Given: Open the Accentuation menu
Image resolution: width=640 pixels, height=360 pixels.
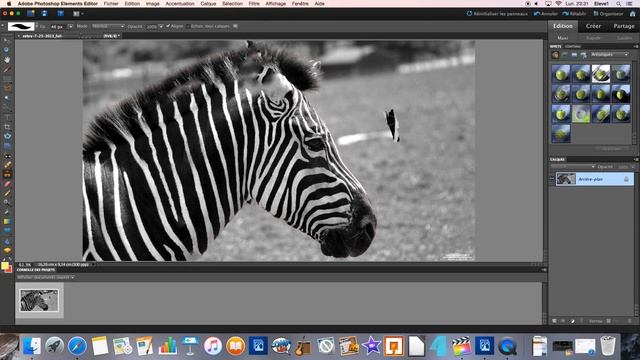Looking at the screenshot, I should [x=180, y=4].
